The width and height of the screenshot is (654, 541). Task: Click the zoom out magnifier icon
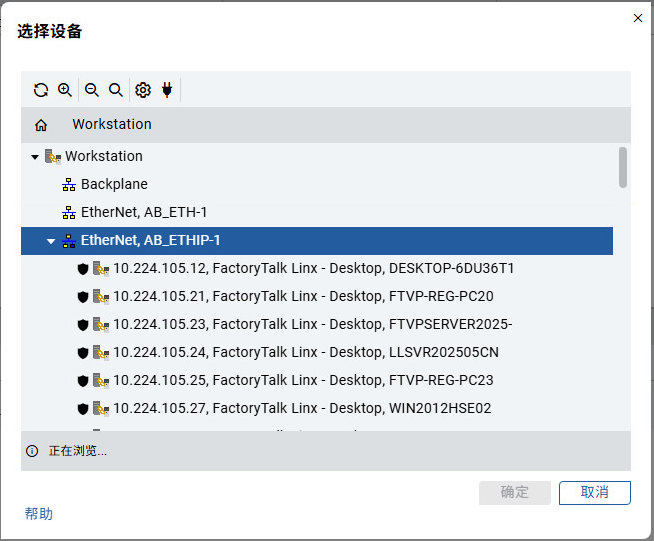[x=92, y=90]
